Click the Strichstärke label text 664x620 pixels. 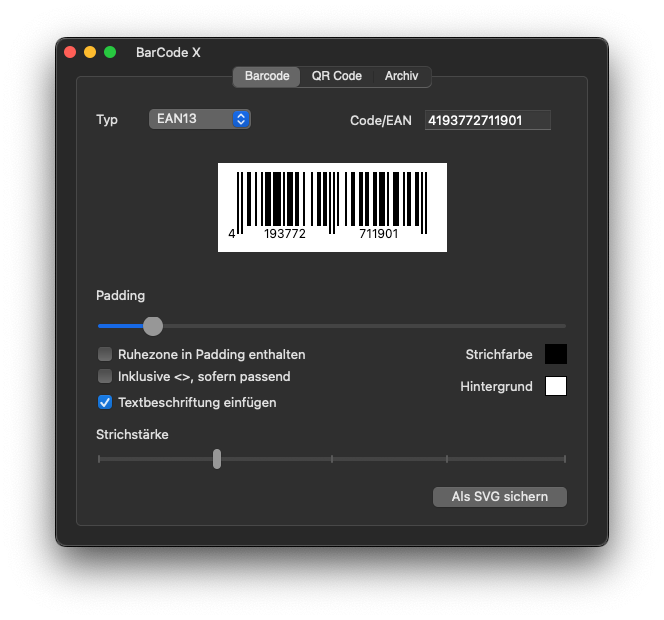click(x=132, y=435)
